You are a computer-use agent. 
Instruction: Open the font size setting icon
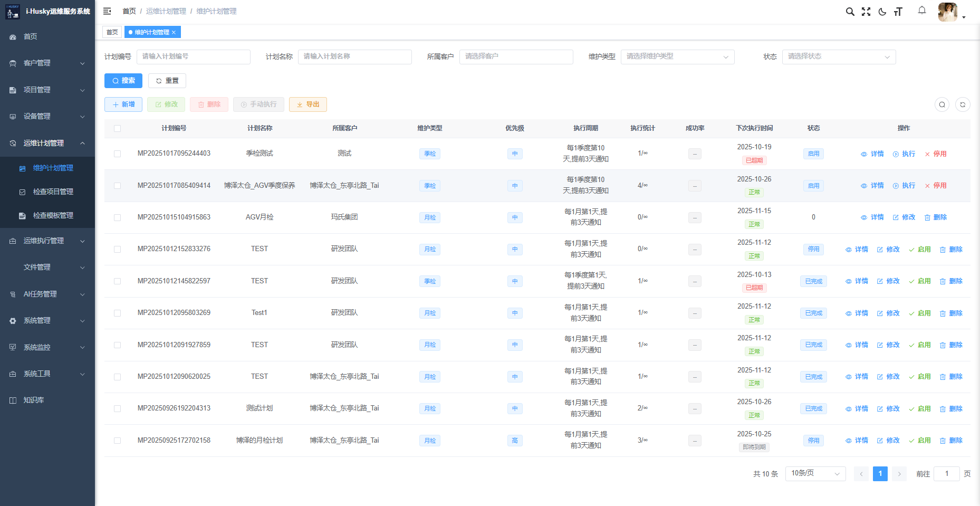898,12
